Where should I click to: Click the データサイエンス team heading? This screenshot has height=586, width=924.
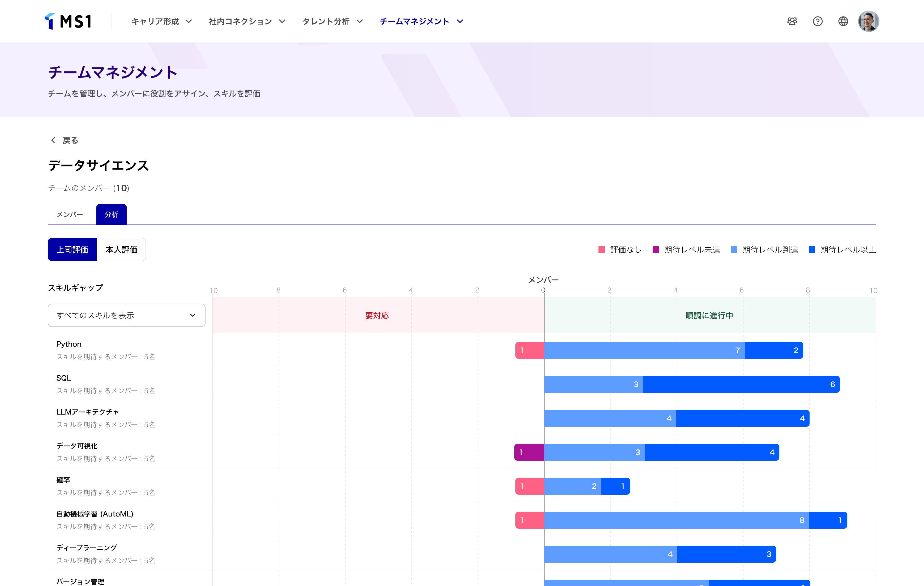98,165
